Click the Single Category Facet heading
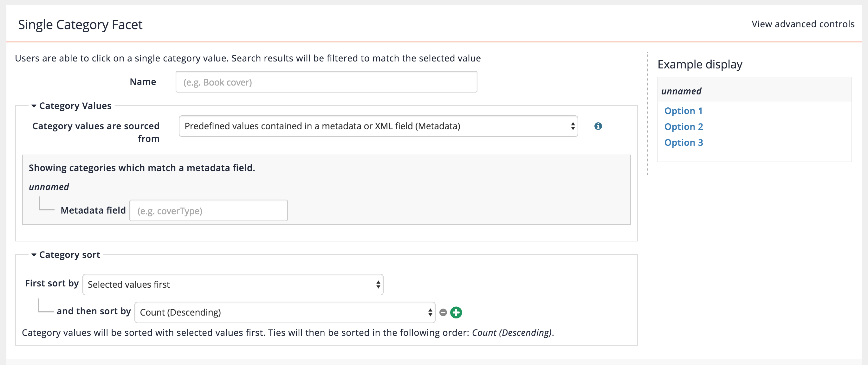This screenshot has width=868, height=365. tap(80, 25)
